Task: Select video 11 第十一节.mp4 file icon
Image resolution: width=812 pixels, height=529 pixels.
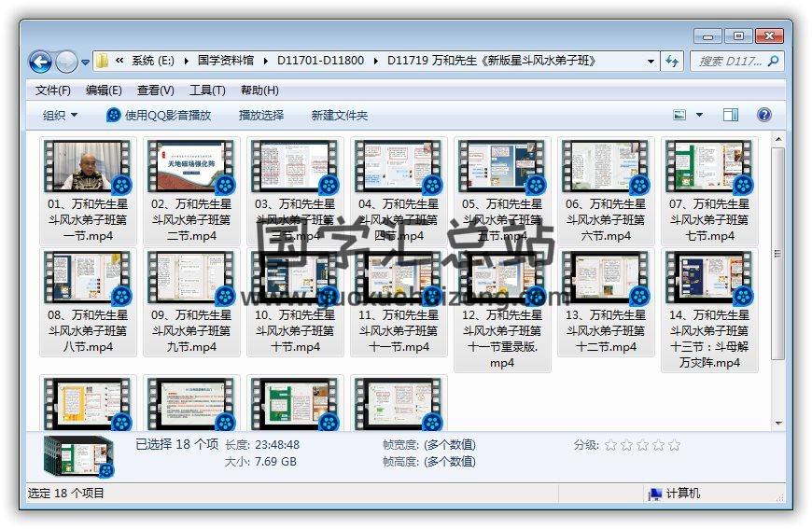Action: [399, 277]
